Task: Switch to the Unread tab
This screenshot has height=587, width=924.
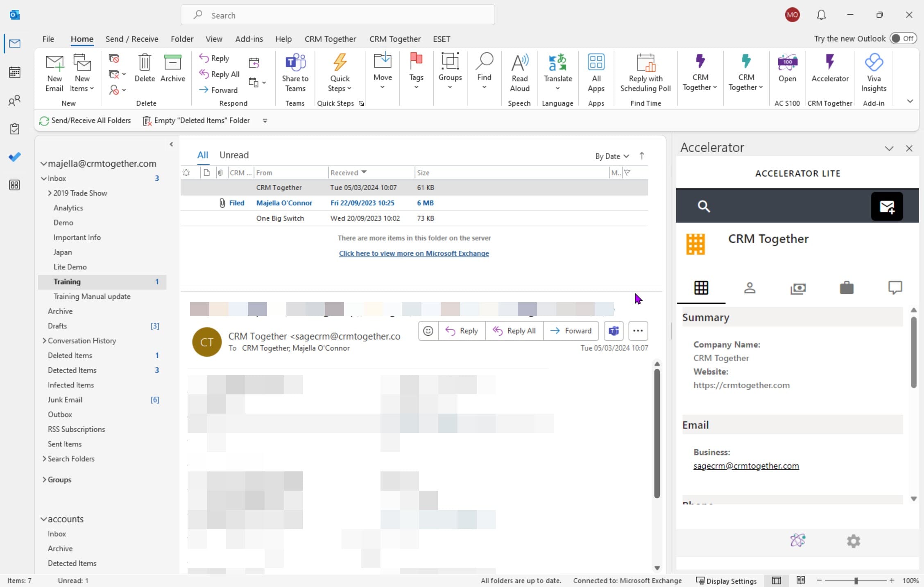Action: coord(234,155)
